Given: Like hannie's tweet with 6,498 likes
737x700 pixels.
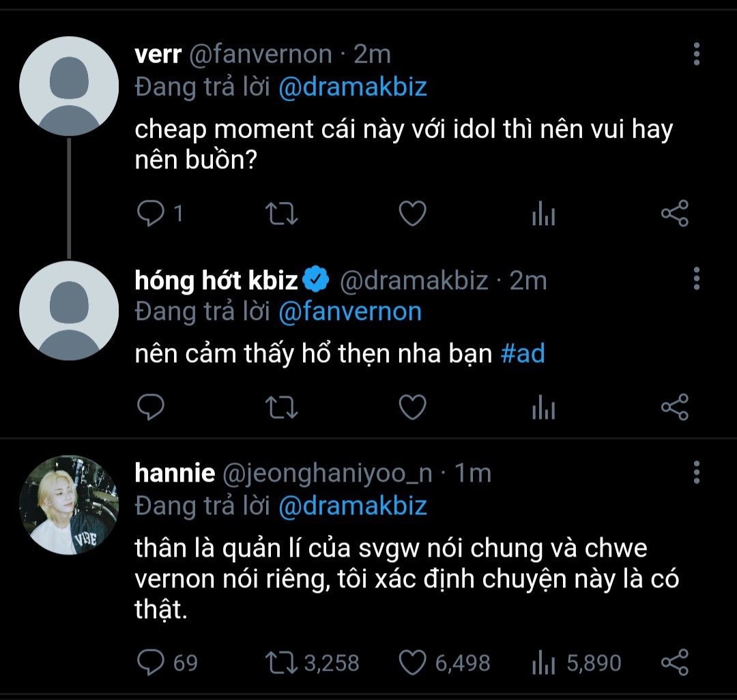Looking at the screenshot, I should point(412,662).
